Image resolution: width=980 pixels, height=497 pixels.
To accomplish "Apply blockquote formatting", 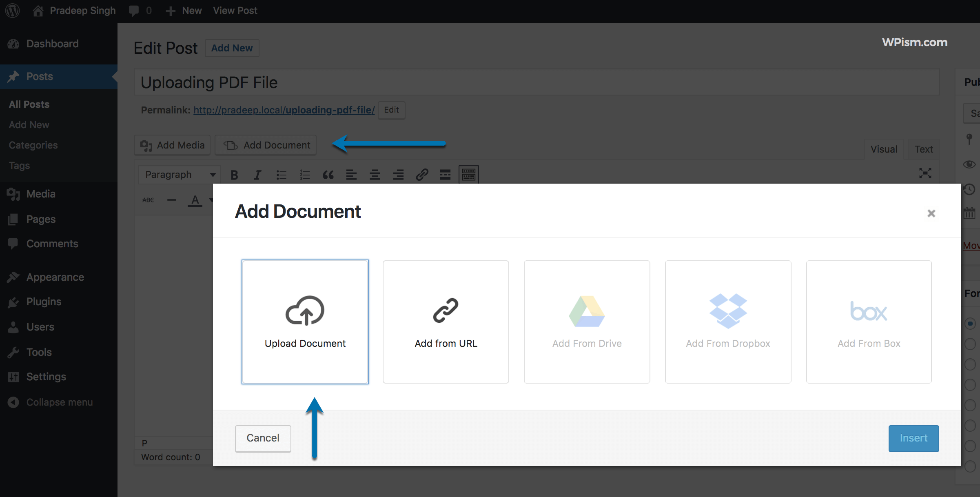I will coord(328,175).
